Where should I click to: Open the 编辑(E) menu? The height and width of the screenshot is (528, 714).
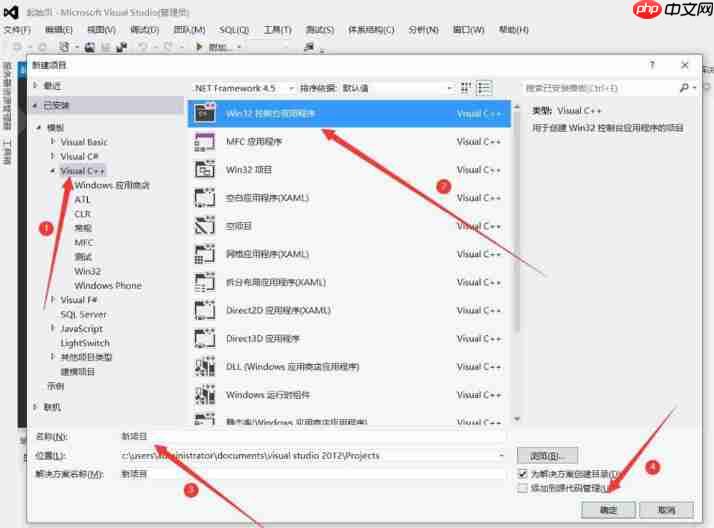pyautogui.click(x=59, y=30)
